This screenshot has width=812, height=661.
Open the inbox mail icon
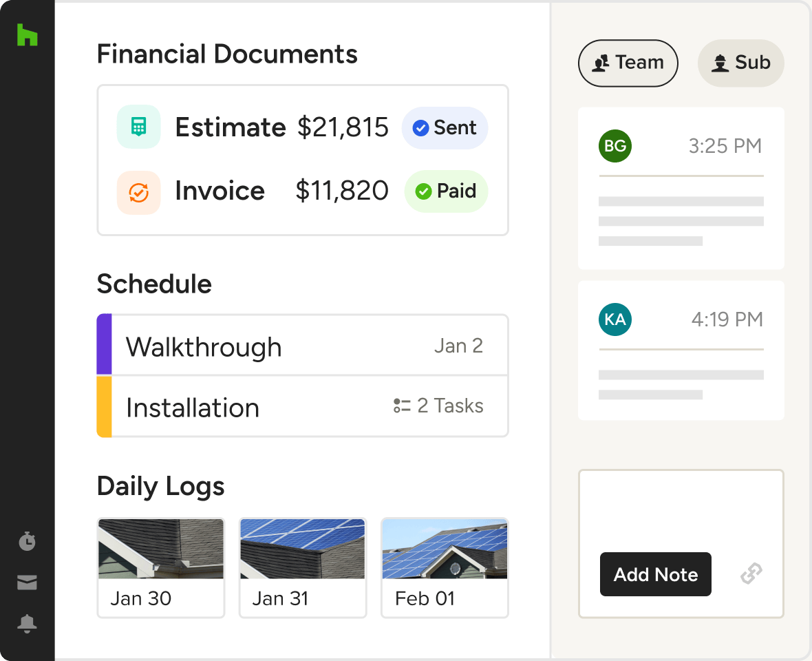click(x=27, y=583)
